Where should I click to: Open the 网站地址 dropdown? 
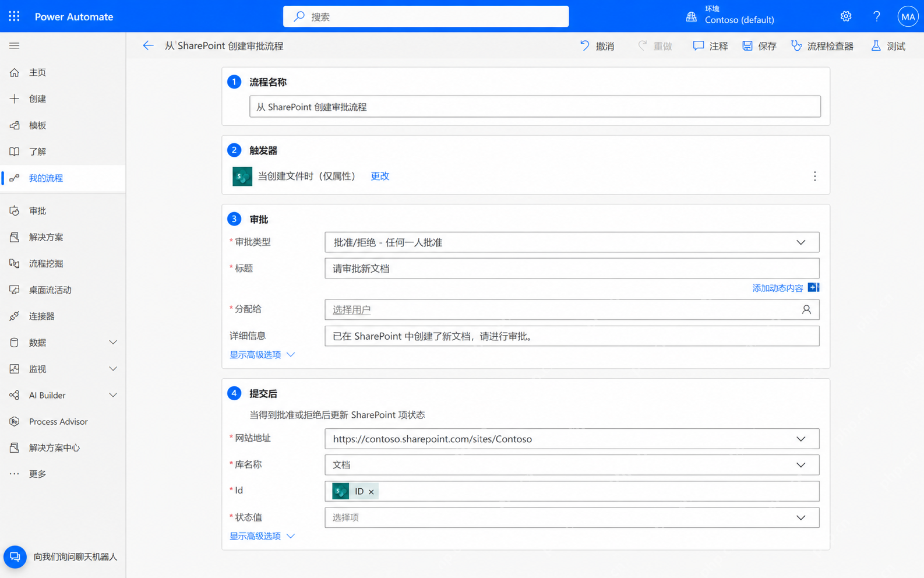pyautogui.click(x=572, y=439)
